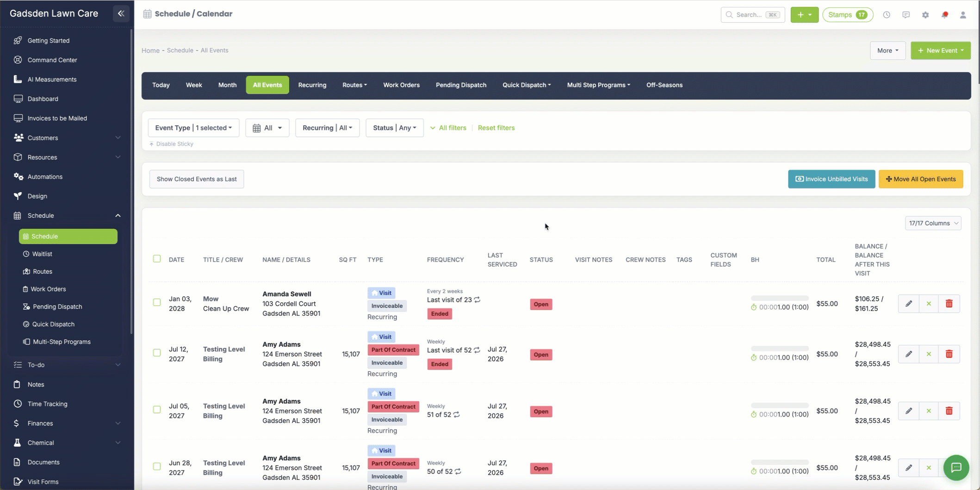Click the Invoice Unbilled Visits button
The height and width of the screenshot is (490, 980).
pos(831,179)
